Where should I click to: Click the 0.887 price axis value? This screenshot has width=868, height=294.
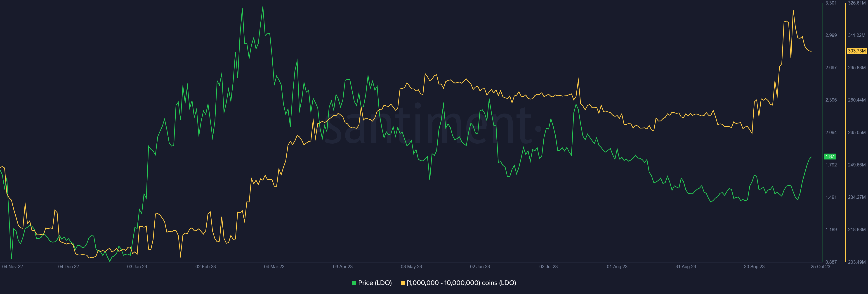pos(831,262)
